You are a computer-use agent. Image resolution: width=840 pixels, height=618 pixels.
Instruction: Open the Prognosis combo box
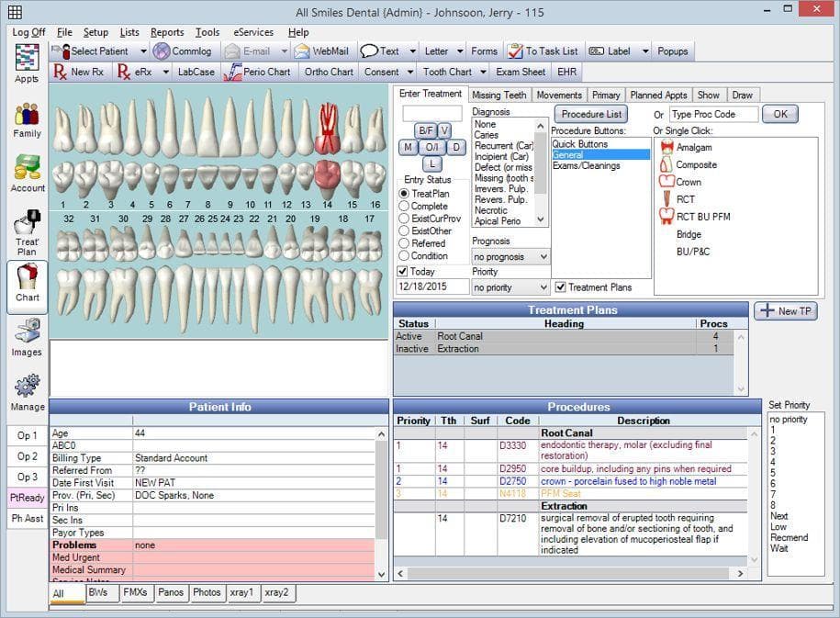point(510,257)
